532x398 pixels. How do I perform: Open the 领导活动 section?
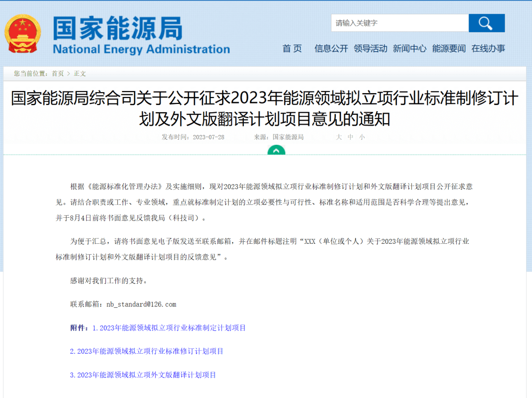[x=371, y=49]
